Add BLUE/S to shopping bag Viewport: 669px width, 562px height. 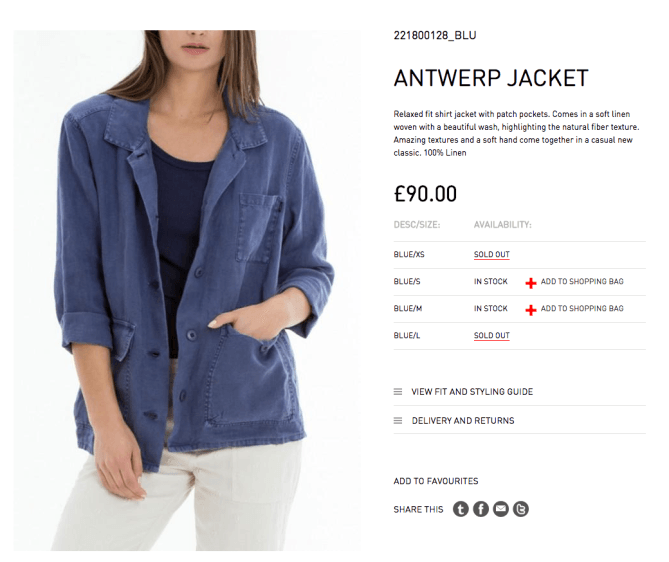pyautogui.click(x=582, y=281)
